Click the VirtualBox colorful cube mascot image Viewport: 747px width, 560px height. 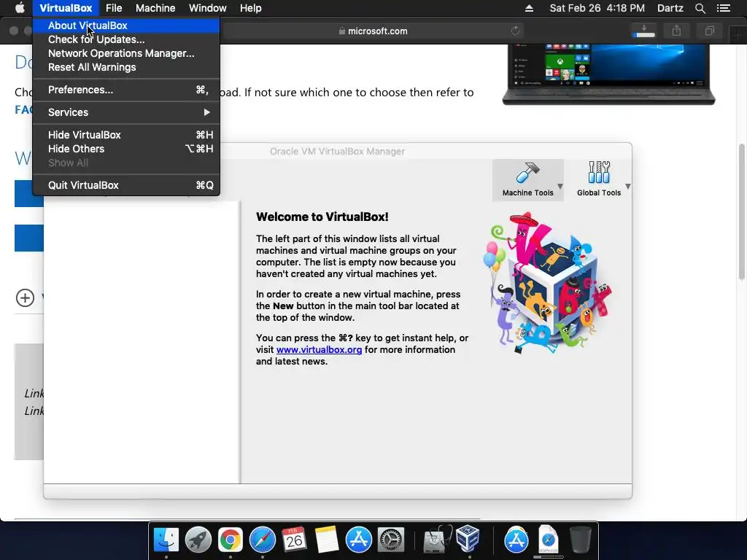pyautogui.click(x=547, y=284)
